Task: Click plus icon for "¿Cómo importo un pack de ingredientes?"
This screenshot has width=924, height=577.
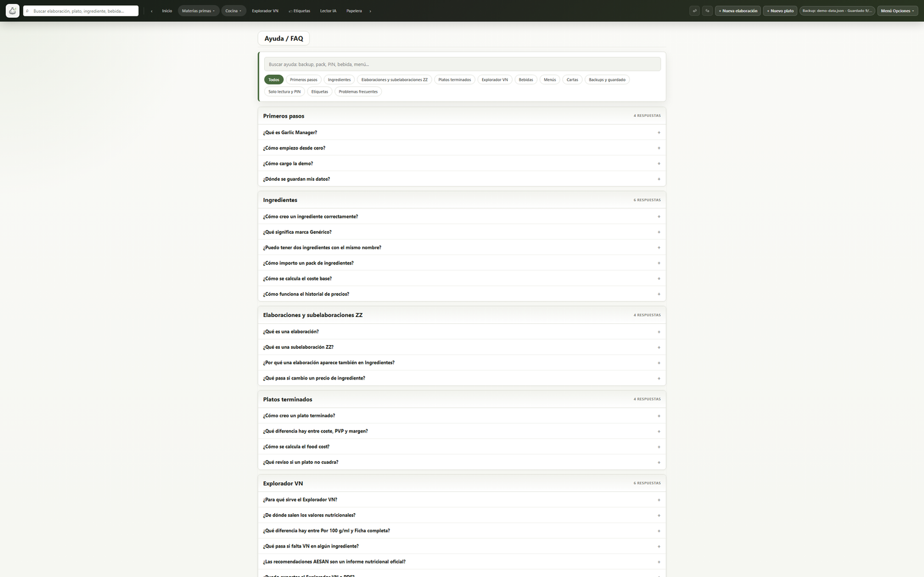Action: pos(659,263)
